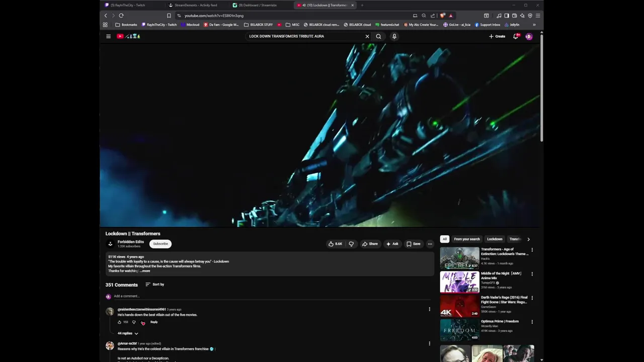Open Jellyfin bookmark
The height and width of the screenshot is (362, 644).
pyautogui.click(x=512, y=25)
